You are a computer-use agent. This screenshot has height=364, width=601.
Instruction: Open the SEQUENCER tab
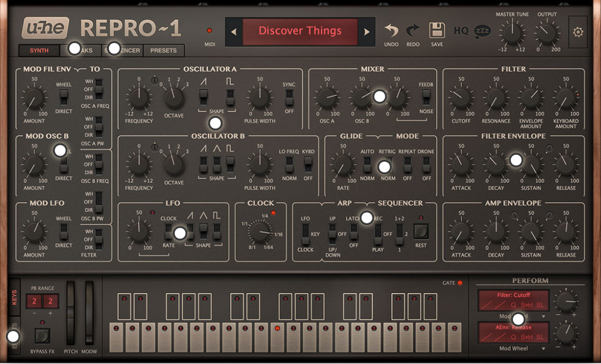[x=122, y=51]
